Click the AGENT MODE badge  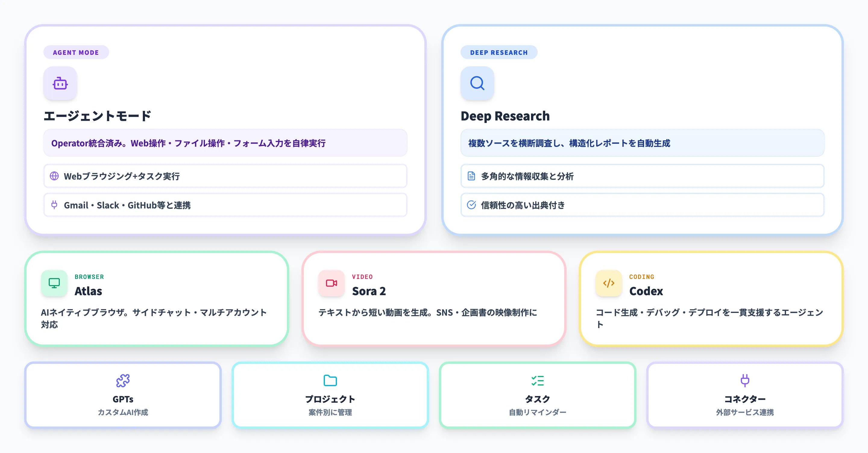76,52
